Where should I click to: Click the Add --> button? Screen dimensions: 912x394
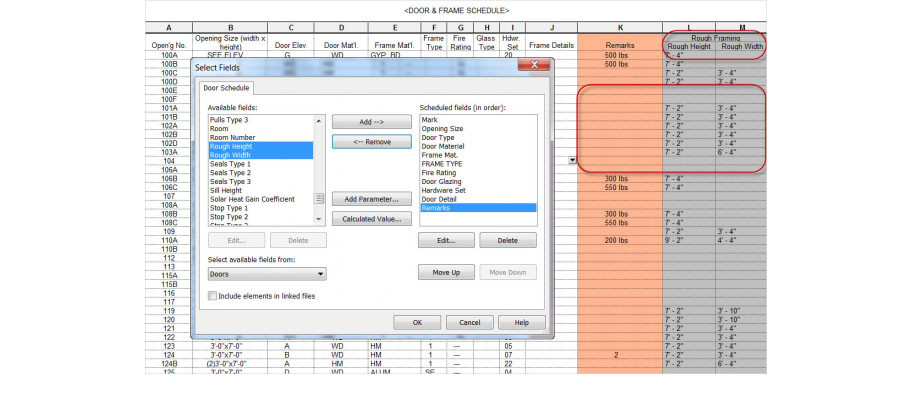[x=372, y=122]
